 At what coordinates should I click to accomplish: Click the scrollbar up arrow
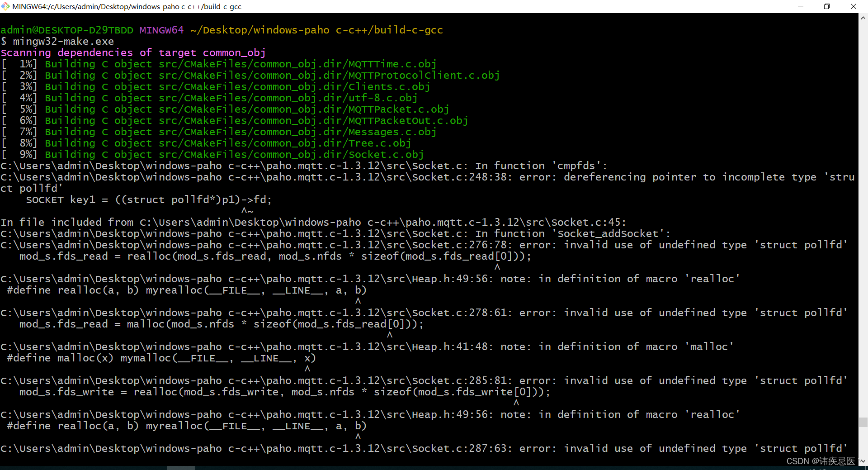click(x=863, y=18)
